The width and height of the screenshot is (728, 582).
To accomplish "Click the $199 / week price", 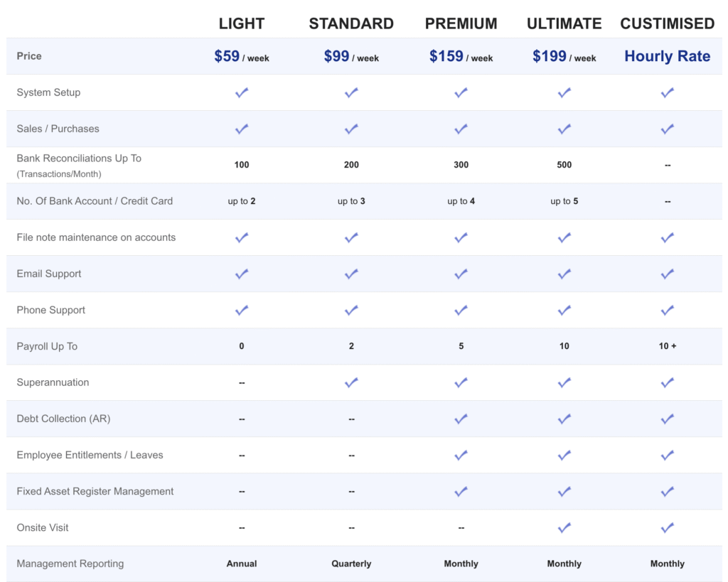I will [x=564, y=57].
